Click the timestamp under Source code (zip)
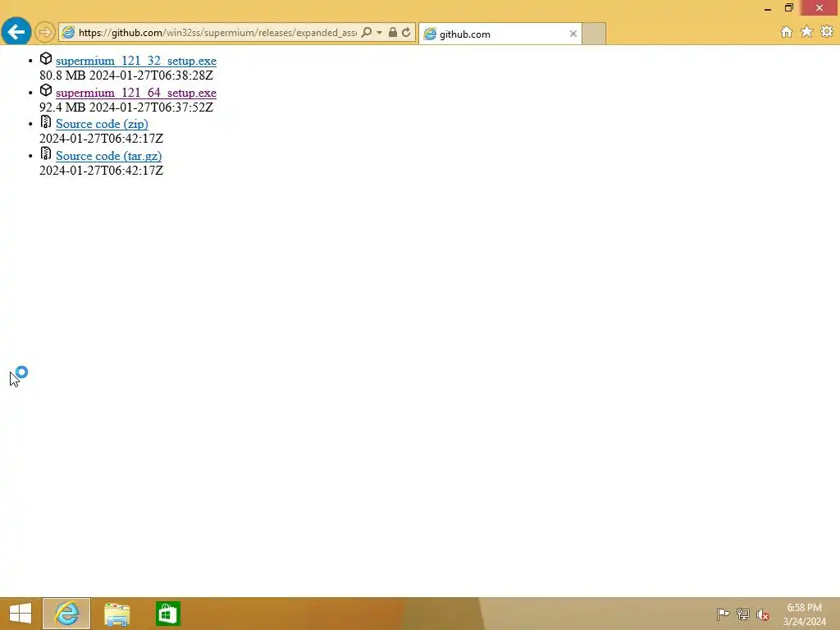 click(101, 139)
